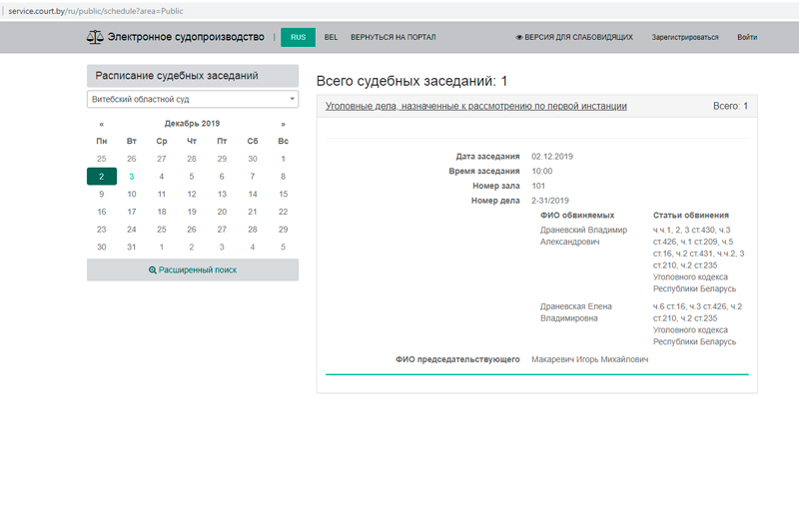Switch language to RUS
This screenshot has height=532, width=799.
pyautogui.click(x=298, y=38)
